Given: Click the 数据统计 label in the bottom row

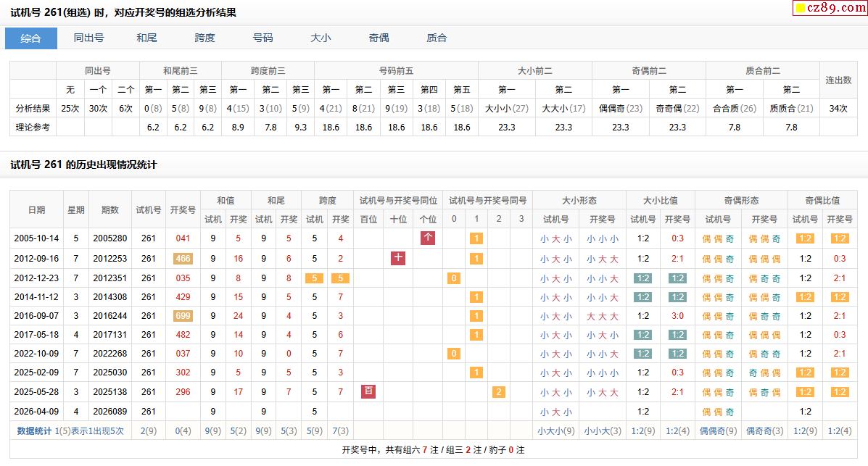Looking at the screenshot, I should pyautogui.click(x=34, y=430).
